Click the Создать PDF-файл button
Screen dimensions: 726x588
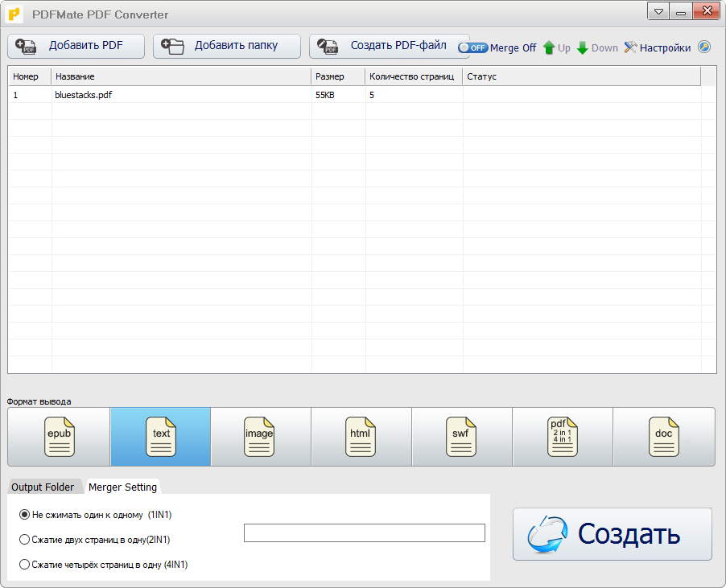pyautogui.click(x=390, y=47)
